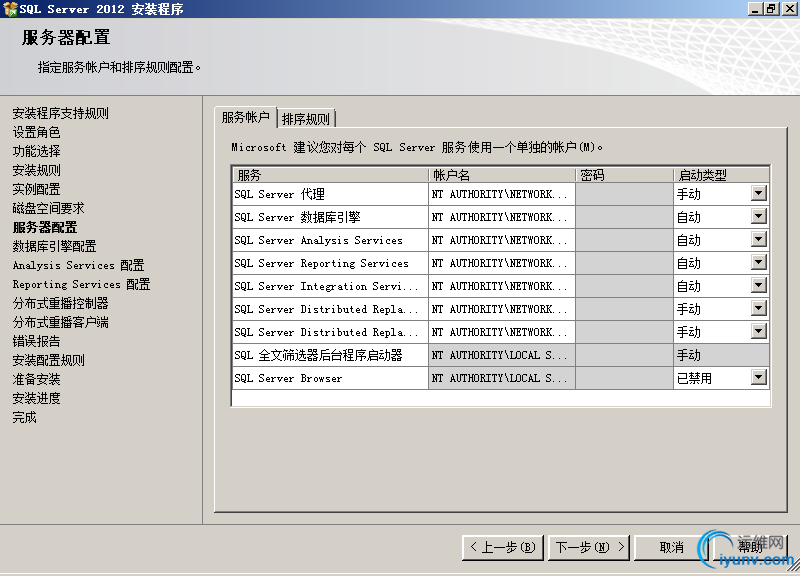The height and width of the screenshot is (576, 800).
Task: Click account name cell for Analysis Services
Action: pos(502,240)
